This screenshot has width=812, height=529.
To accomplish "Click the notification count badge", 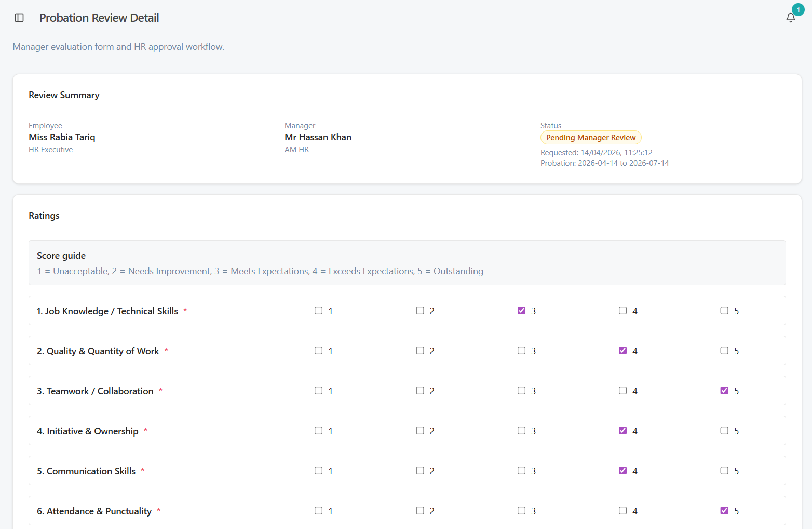I will (x=798, y=10).
